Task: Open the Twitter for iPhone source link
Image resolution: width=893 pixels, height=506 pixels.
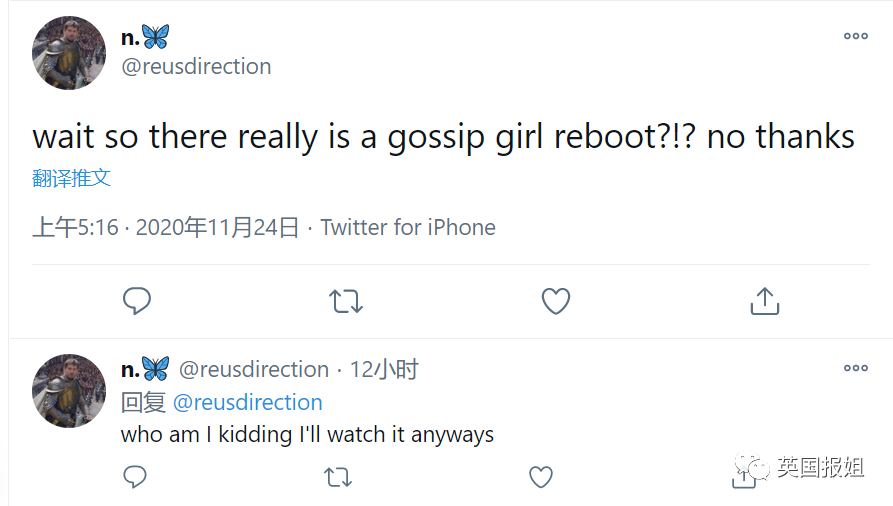Action: click(408, 228)
